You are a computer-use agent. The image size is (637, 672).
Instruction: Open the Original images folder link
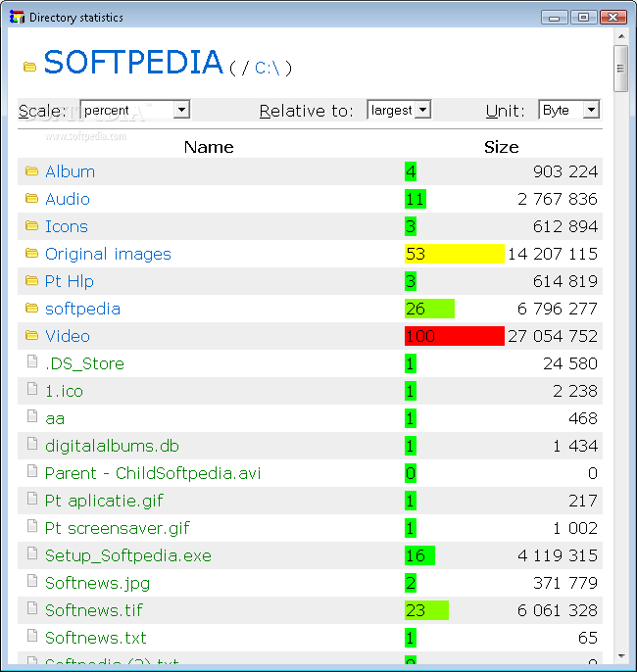click(x=108, y=254)
